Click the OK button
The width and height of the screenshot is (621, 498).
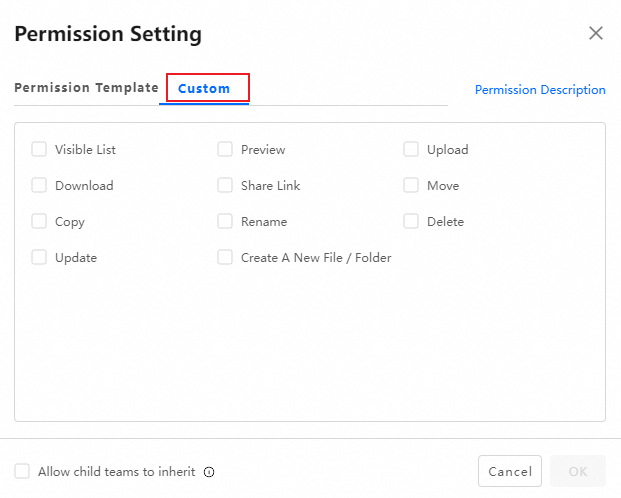578,471
